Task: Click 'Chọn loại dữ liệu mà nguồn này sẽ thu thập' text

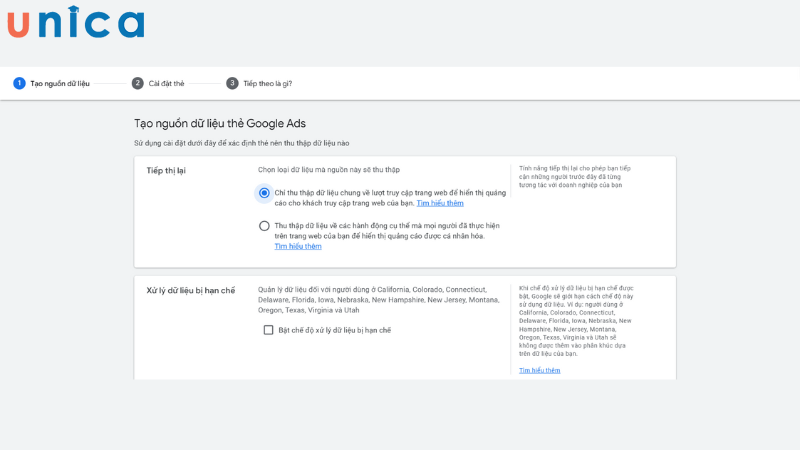Action: point(330,171)
